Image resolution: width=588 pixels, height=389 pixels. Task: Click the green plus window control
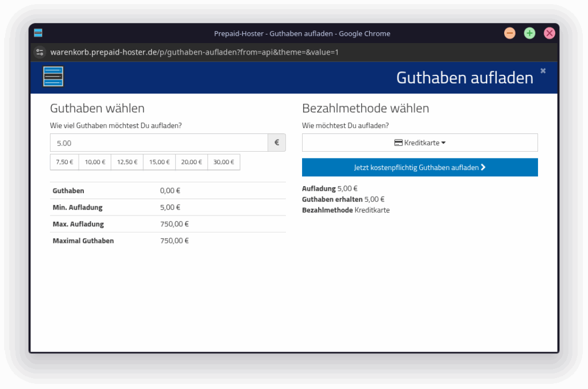pos(529,33)
